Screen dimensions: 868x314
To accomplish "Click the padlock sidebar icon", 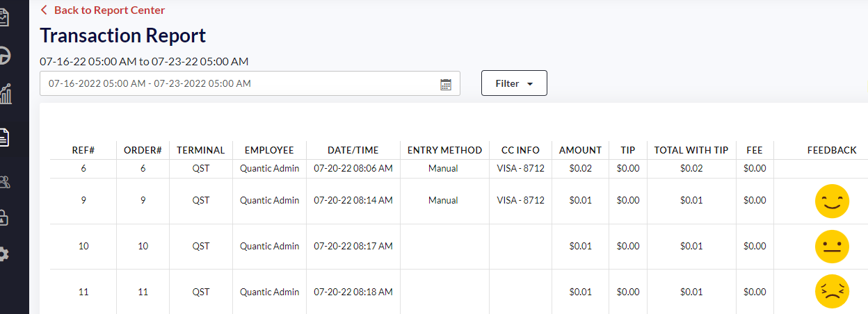I will click(x=4, y=217).
